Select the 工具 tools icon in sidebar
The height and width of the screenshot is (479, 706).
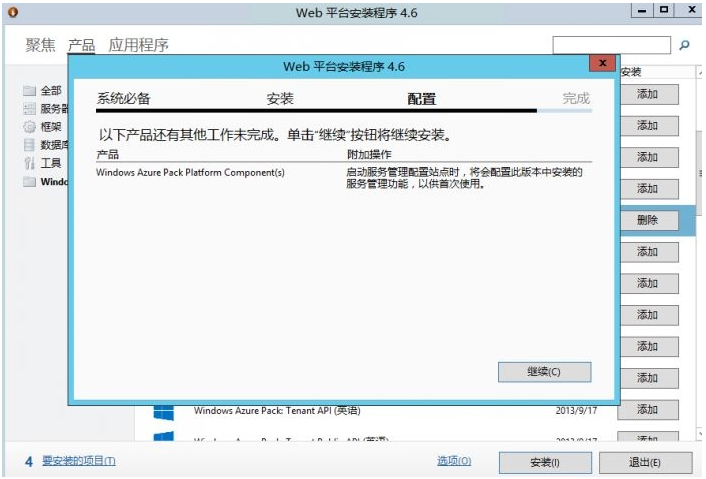29,163
